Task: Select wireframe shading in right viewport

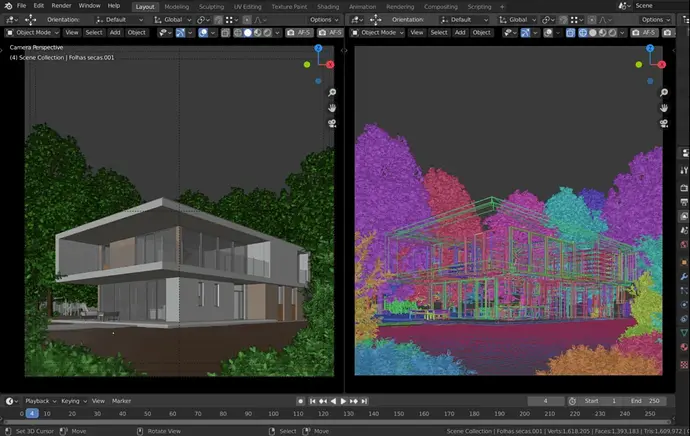Action: click(x=583, y=33)
